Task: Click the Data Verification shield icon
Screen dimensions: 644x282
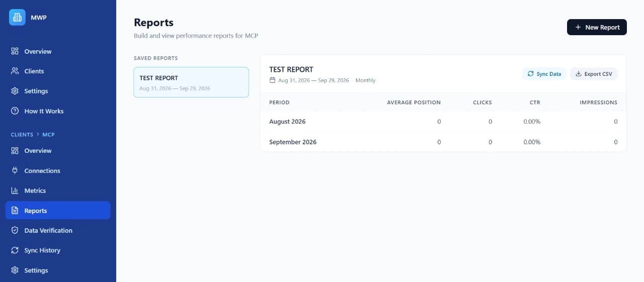Action: 15,230
